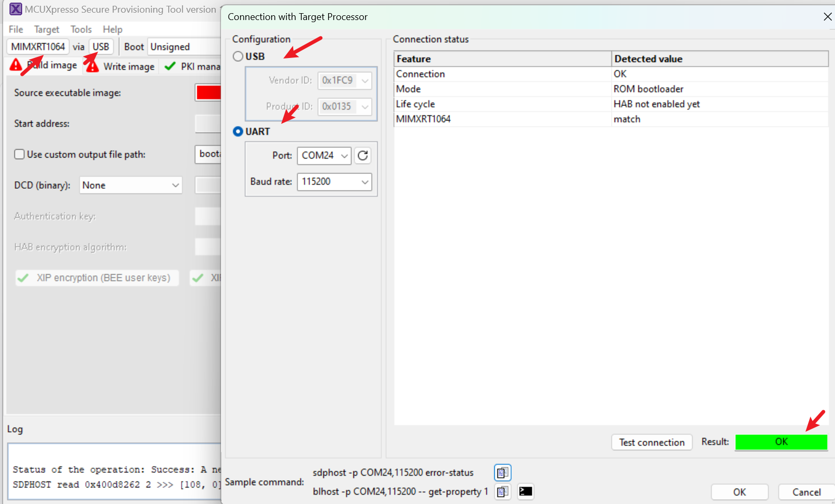Open the Help menu
Viewport: 835px width, 504px height.
coord(112,29)
